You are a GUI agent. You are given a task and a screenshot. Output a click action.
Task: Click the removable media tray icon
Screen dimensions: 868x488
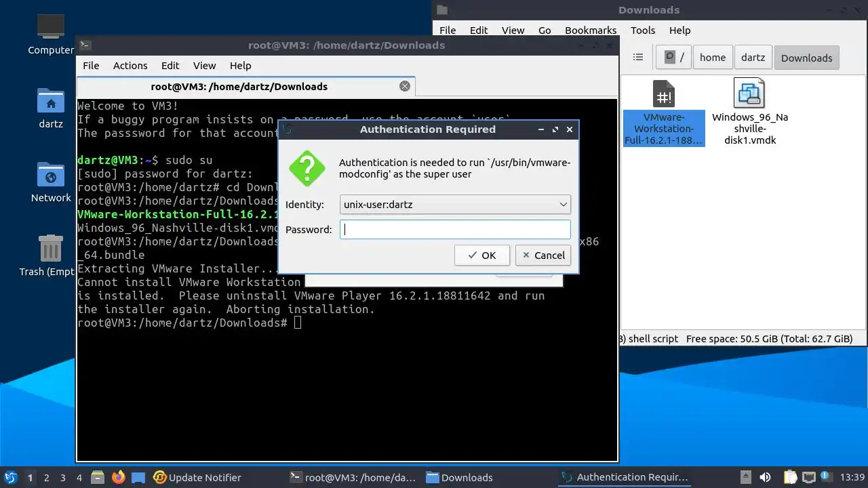[x=745, y=477]
